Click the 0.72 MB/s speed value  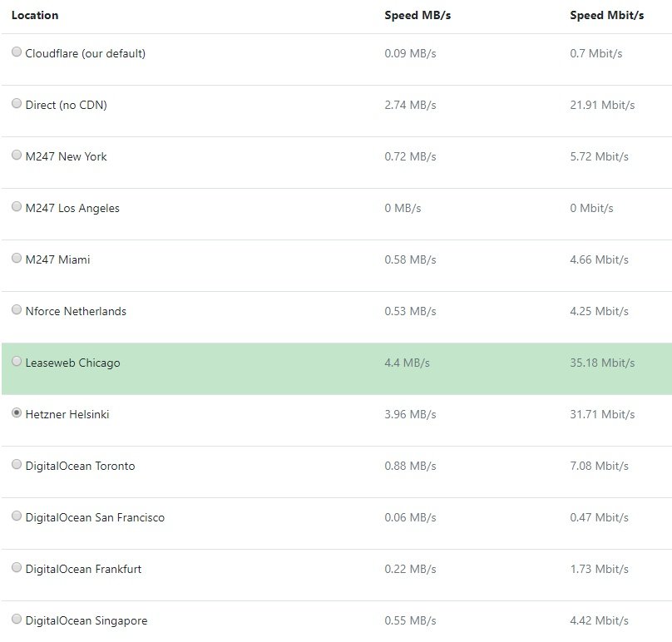coord(411,156)
